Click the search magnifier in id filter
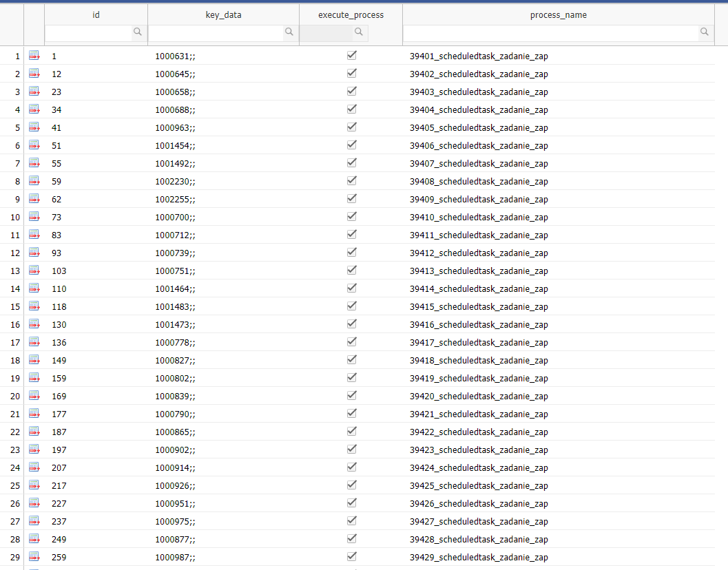Viewport: 728px width, 570px height. [x=138, y=32]
